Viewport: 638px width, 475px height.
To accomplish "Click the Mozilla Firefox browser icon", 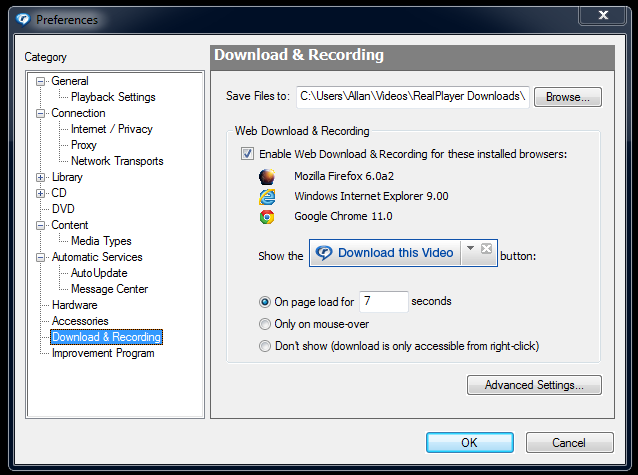I will tap(267, 177).
